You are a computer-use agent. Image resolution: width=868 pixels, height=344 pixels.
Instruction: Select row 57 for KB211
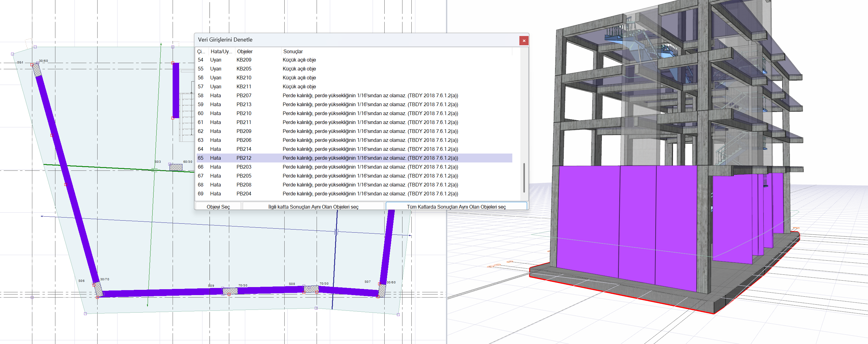[x=244, y=86]
